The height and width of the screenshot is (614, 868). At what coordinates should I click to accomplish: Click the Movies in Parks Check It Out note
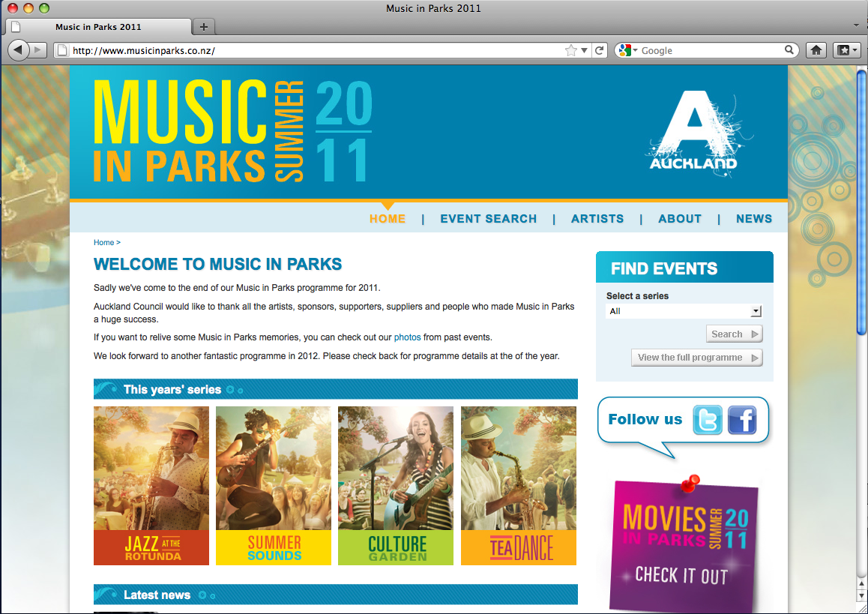coord(684,545)
